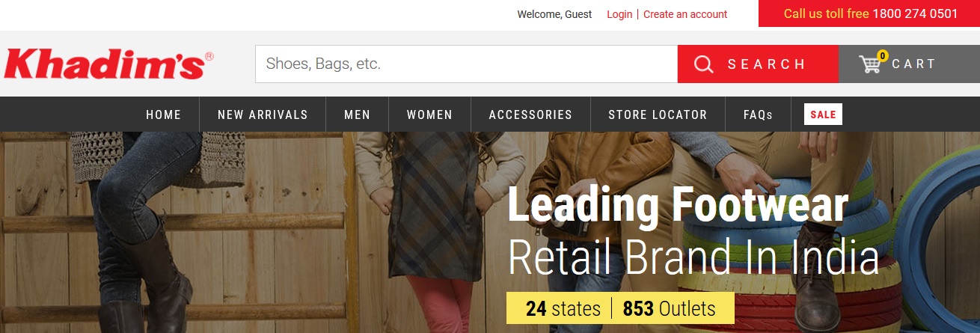
Task: Click the SEARCH button
Action: click(758, 64)
